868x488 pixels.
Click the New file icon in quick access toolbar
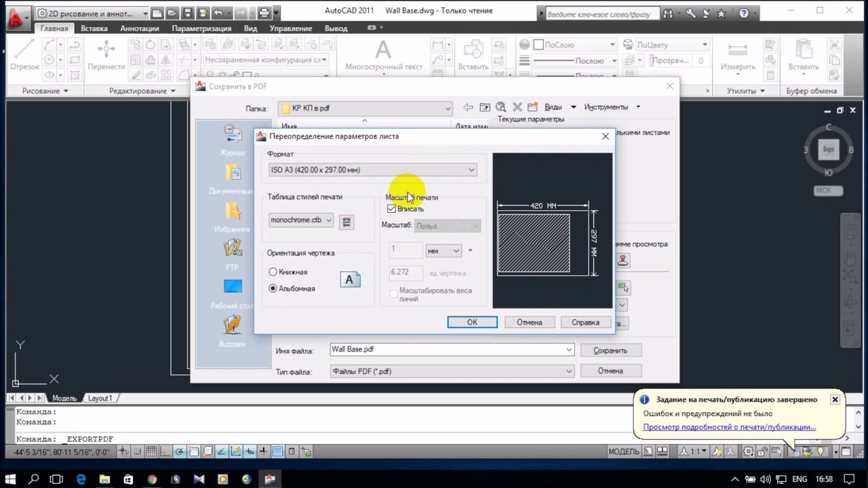tap(157, 13)
